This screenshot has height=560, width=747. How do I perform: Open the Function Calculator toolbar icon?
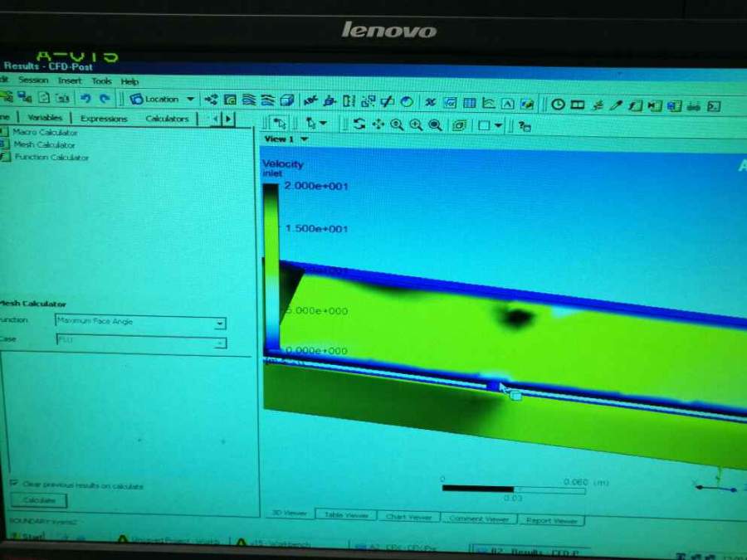click(x=635, y=105)
